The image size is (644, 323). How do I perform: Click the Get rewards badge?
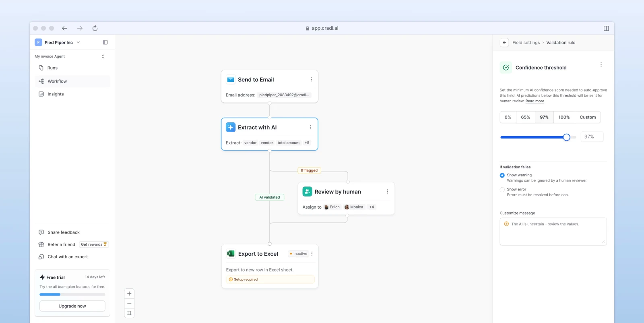tap(94, 244)
